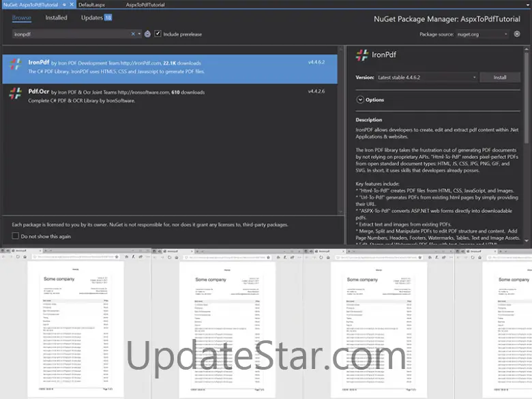Click share icon in first browser window
Image resolution: width=532 pixels, height=399 pixels.
pos(141,257)
